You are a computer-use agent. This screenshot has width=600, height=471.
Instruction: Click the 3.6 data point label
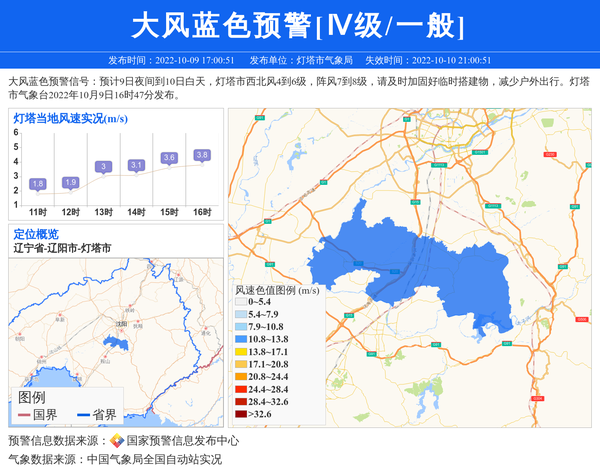pyautogui.click(x=169, y=158)
